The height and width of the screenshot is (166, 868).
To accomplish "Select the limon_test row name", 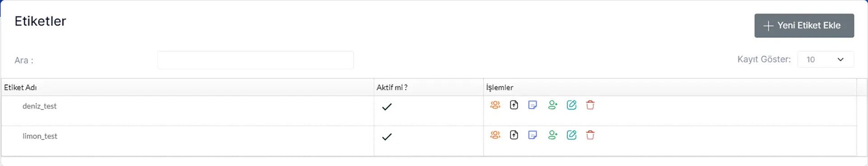I will click(40, 136).
